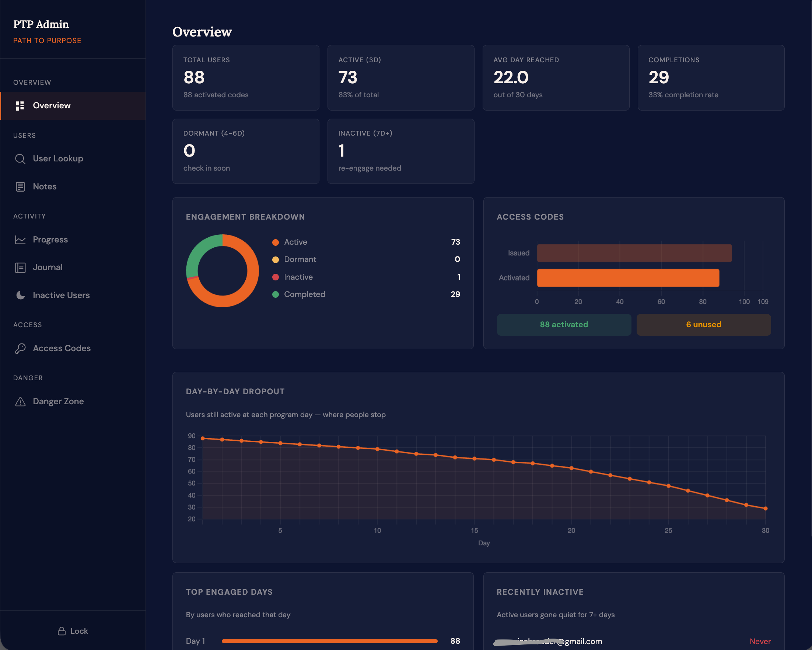
Task: Click the Avg Day Reached card
Action: pyautogui.click(x=556, y=78)
